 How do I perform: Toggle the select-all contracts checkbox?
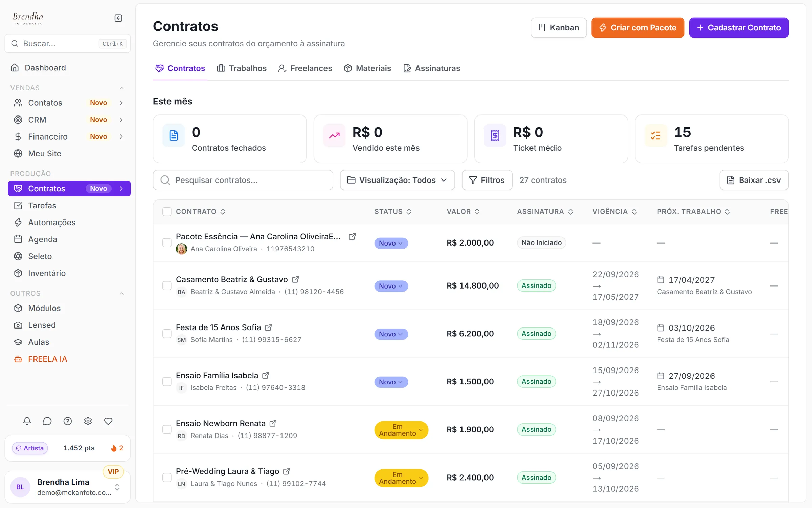coord(167,211)
